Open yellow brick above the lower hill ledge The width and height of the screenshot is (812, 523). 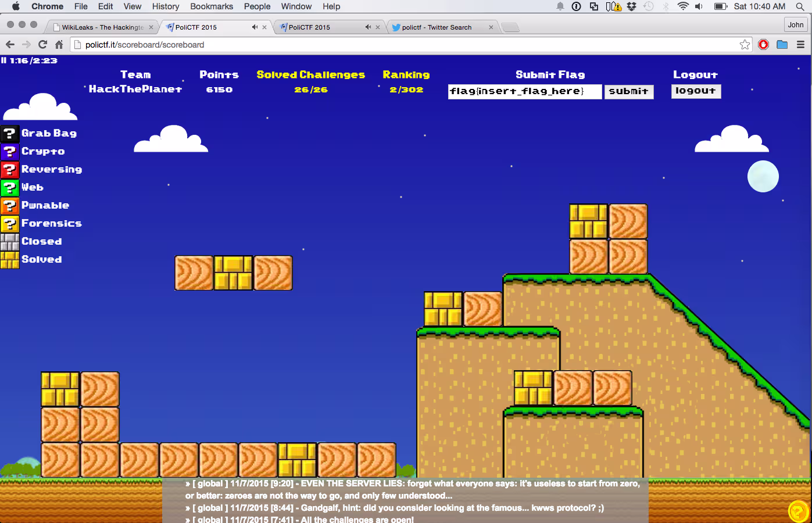(x=534, y=388)
